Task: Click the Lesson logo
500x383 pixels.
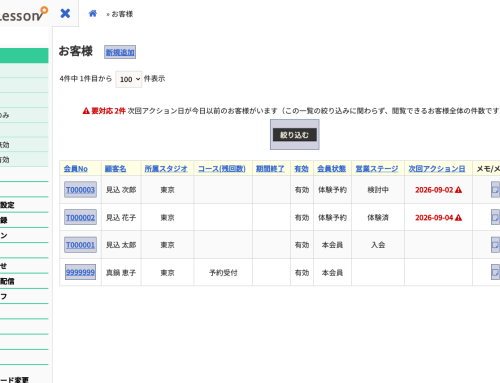Action: [x=23, y=14]
